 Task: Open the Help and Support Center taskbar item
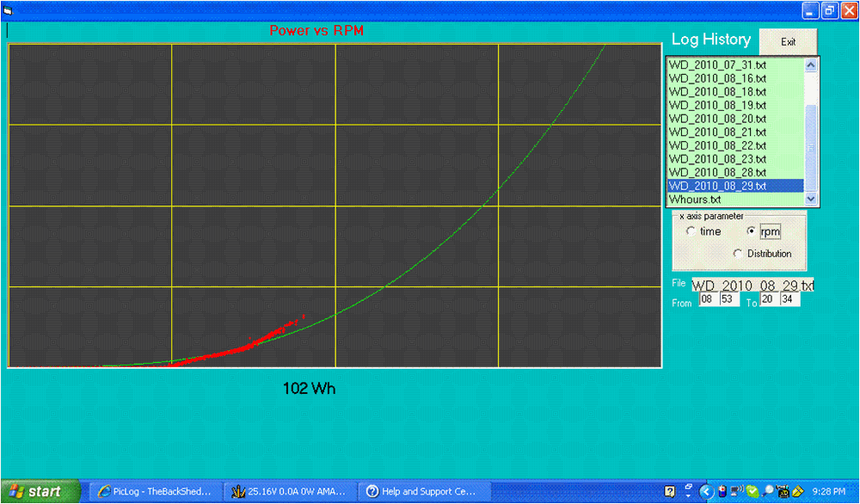click(421, 492)
